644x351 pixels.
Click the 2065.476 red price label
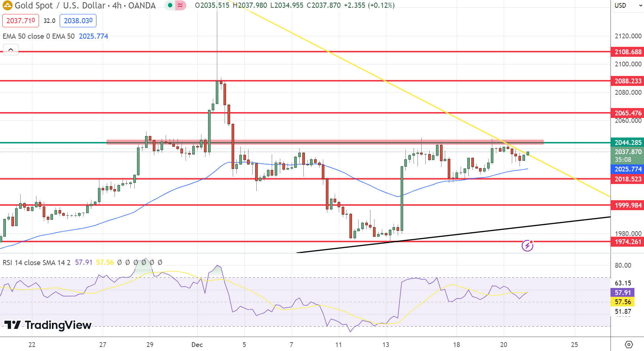click(x=627, y=113)
